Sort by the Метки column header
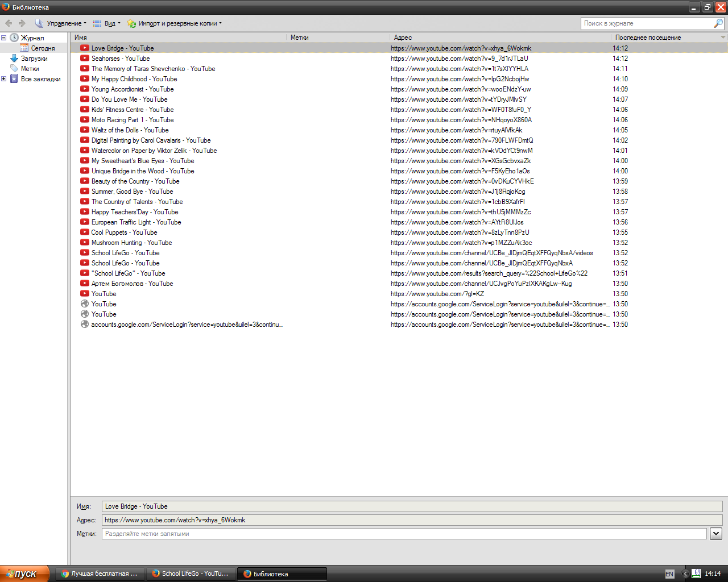The width and height of the screenshot is (728, 582). pos(338,38)
